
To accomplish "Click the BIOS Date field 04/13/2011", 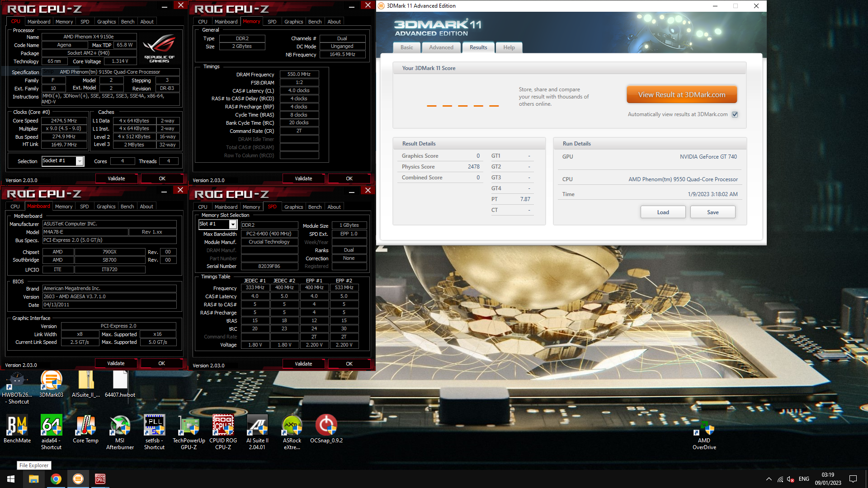I will point(109,305).
